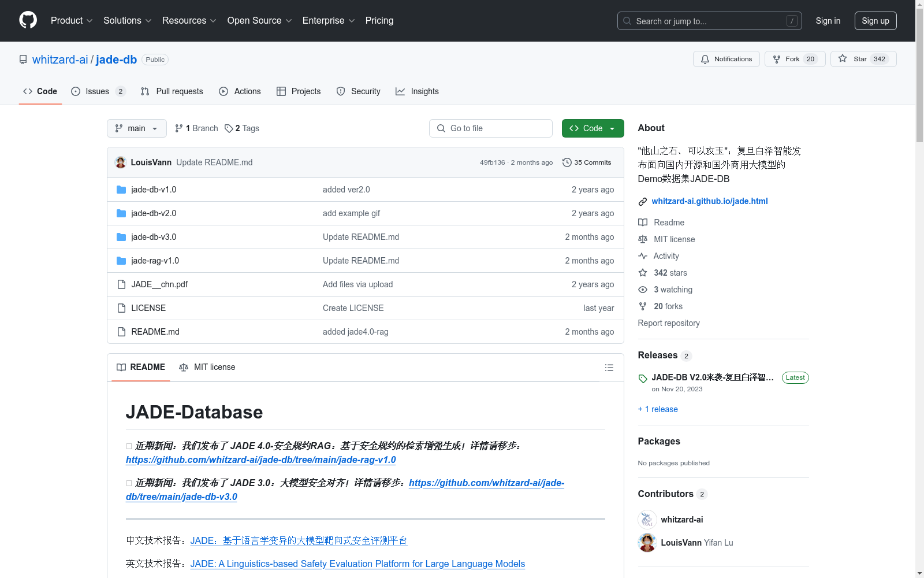924x578 pixels.
Task: Open the Pricing page
Action: click(x=379, y=20)
